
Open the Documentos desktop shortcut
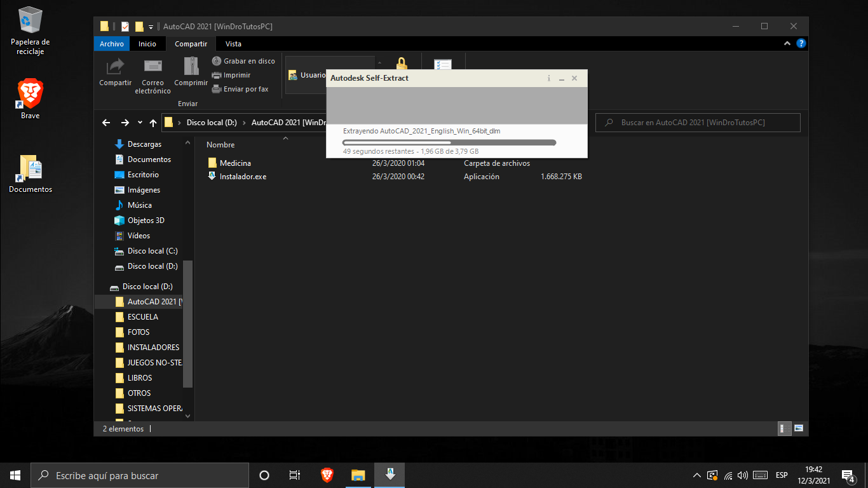click(31, 173)
